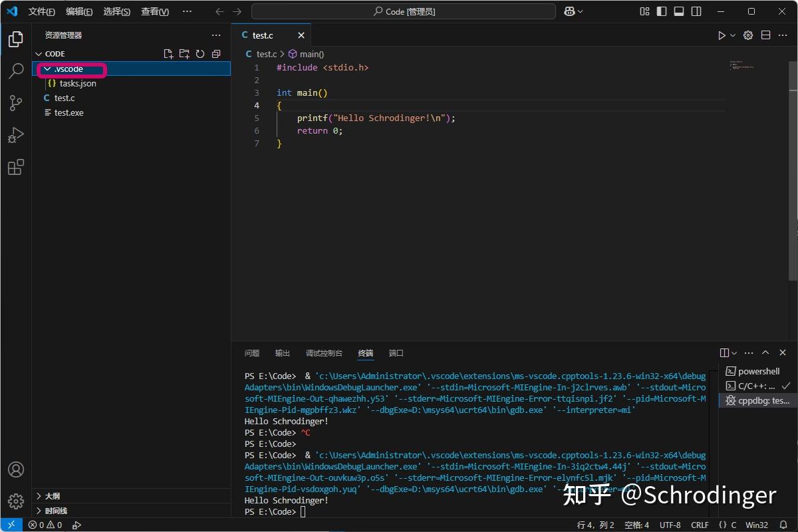The image size is (798, 532).
Task: Run the C file with play button
Action: 722,35
